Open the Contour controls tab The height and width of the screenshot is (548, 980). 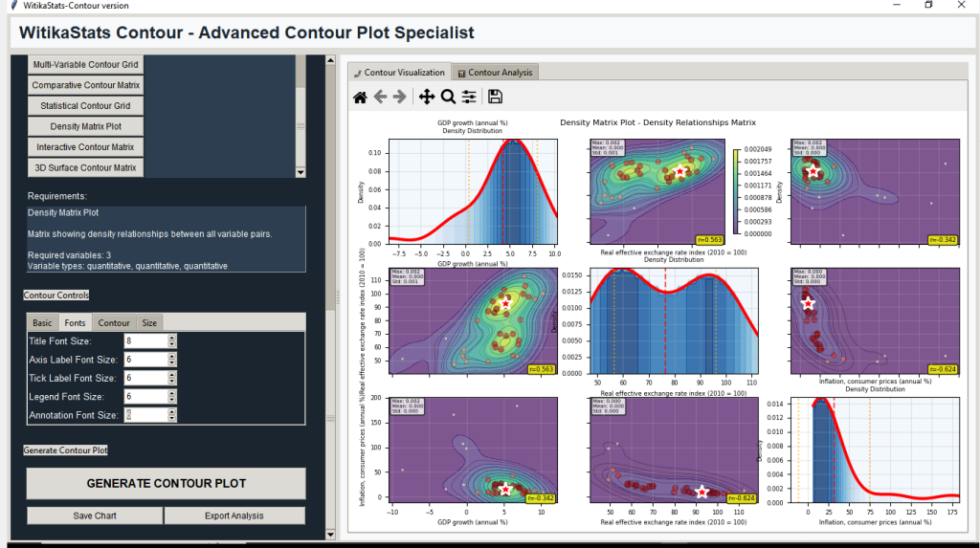coord(114,323)
